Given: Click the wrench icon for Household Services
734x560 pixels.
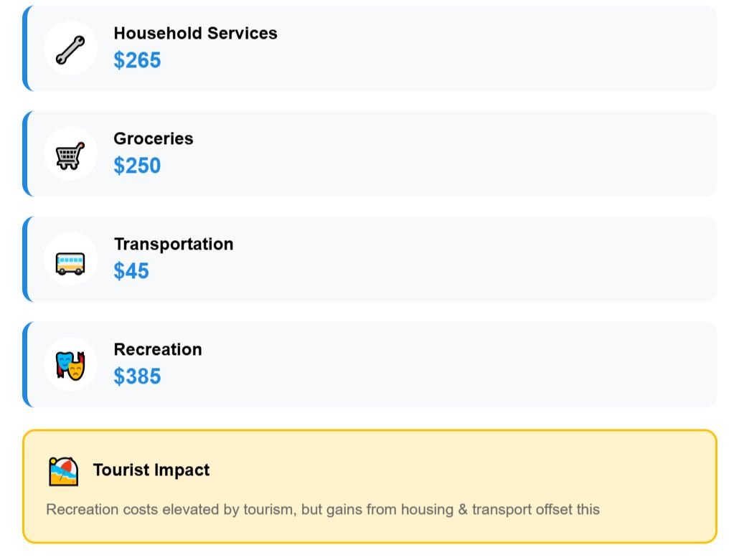Looking at the screenshot, I should 70,49.
